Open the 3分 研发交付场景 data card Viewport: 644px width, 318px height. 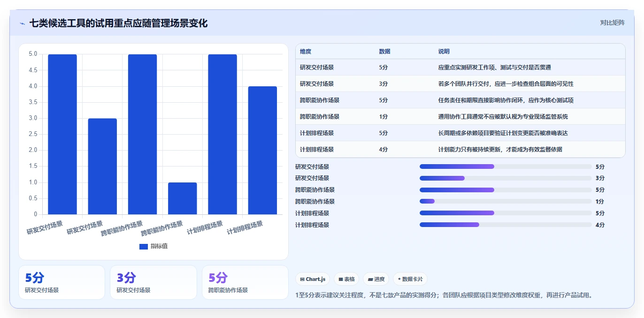(153, 282)
